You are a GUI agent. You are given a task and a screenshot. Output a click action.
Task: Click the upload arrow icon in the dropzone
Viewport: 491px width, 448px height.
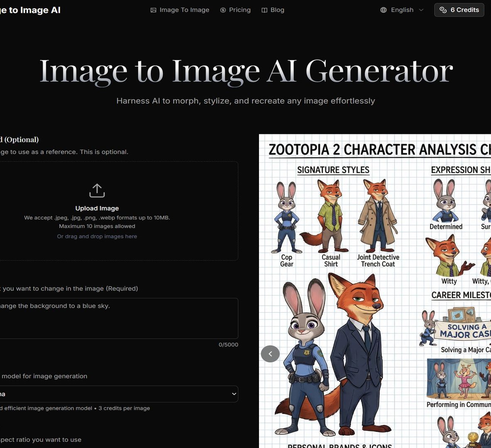click(97, 190)
